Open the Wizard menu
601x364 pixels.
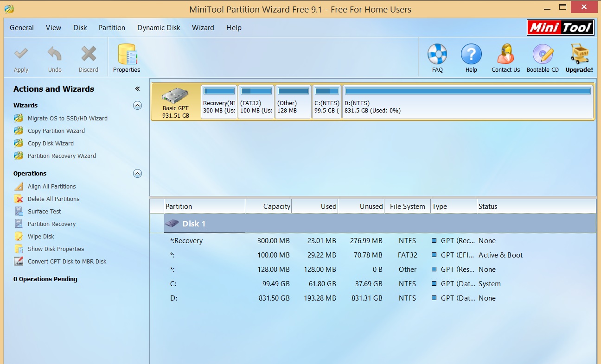pos(203,28)
